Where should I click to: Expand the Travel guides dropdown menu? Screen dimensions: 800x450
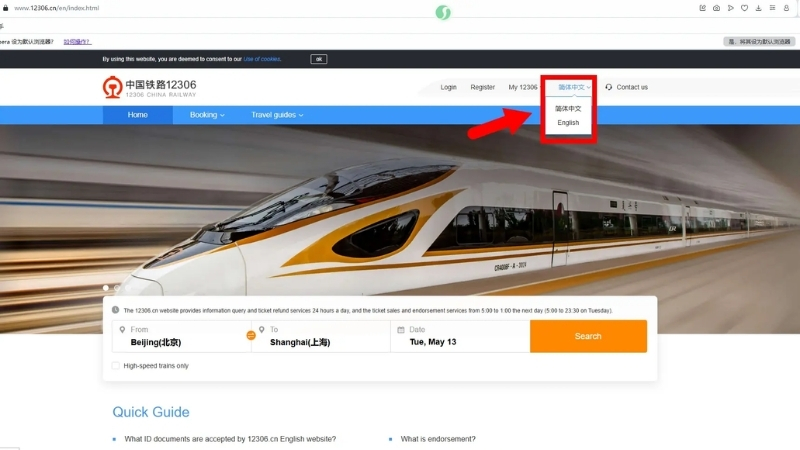click(277, 115)
